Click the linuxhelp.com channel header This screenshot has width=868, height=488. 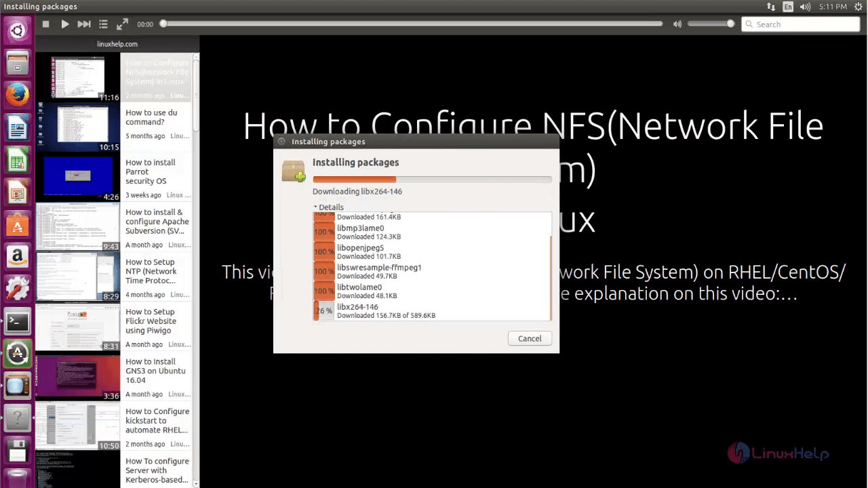click(117, 44)
